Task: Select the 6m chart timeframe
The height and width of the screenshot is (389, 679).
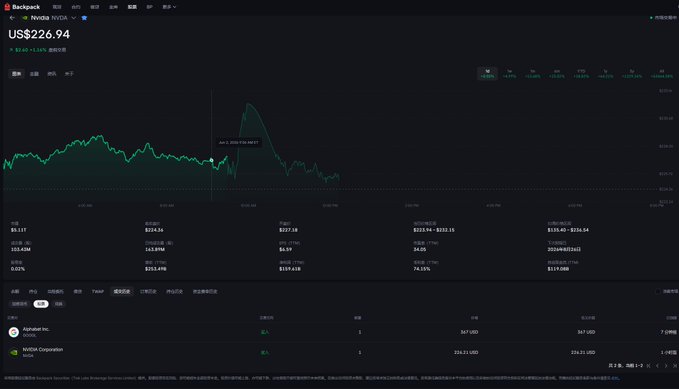Action: point(557,74)
